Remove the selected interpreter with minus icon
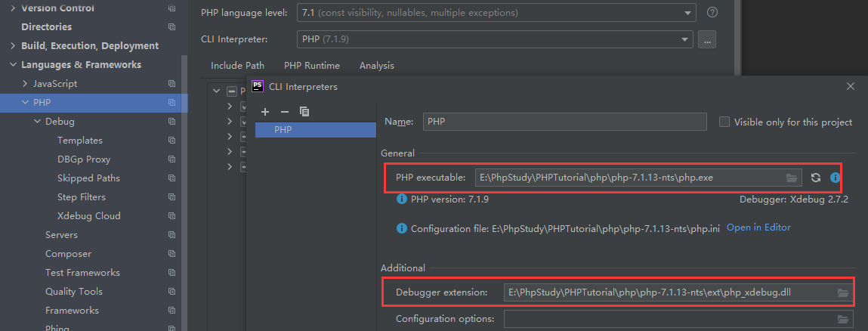868x331 pixels. tap(285, 112)
